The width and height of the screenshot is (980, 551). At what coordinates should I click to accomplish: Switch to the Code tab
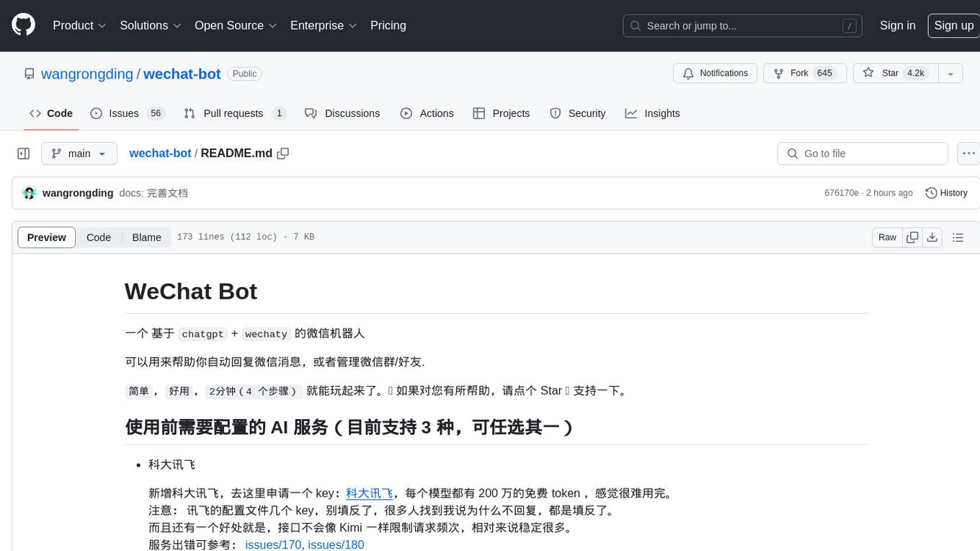point(50,113)
